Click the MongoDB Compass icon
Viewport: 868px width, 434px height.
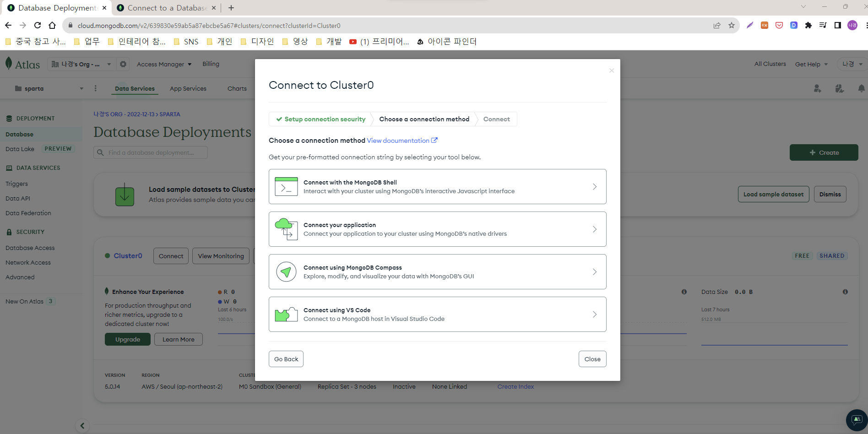click(x=286, y=272)
